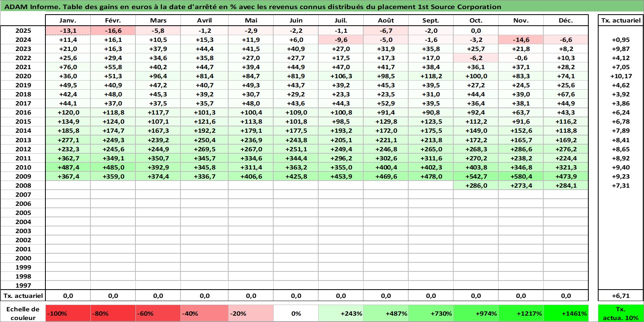Click the +9,87 actuarial rate for 2023
Viewport: 644px width, 322px height.
(621, 49)
